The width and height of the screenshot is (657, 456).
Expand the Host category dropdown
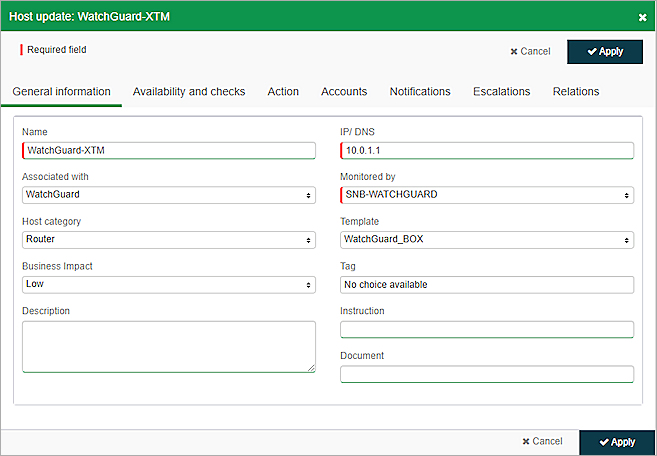[x=168, y=240]
